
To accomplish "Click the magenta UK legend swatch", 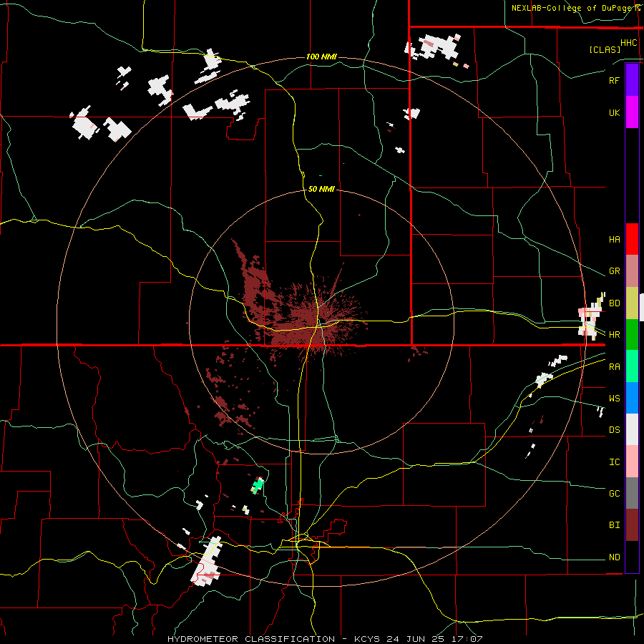I will tap(632, 112).
